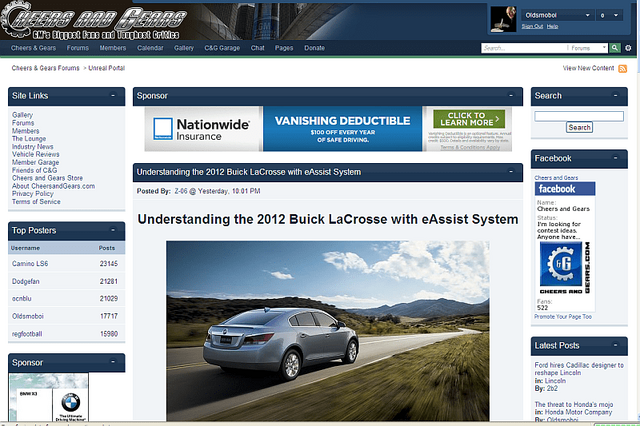640x426 pixels.
Task: Click the top search input field
Action: point(524,48)
